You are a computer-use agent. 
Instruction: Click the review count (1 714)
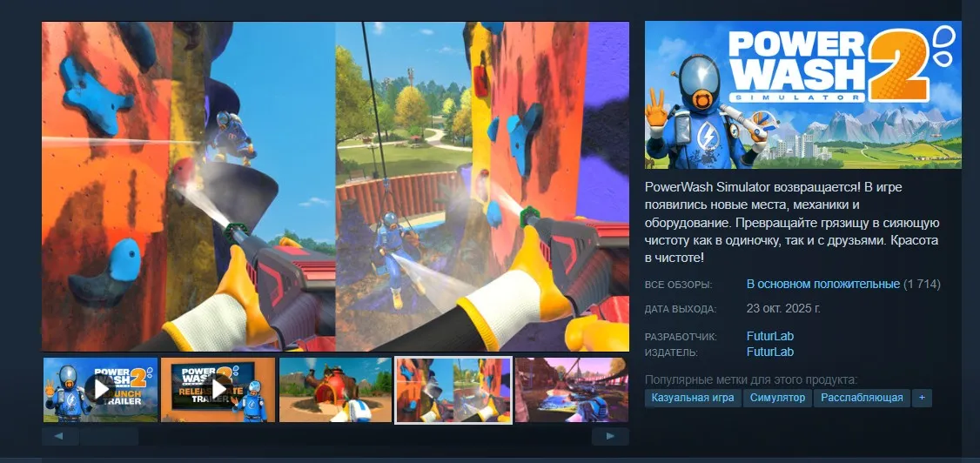pyautogui.click(x=922, y=285)
